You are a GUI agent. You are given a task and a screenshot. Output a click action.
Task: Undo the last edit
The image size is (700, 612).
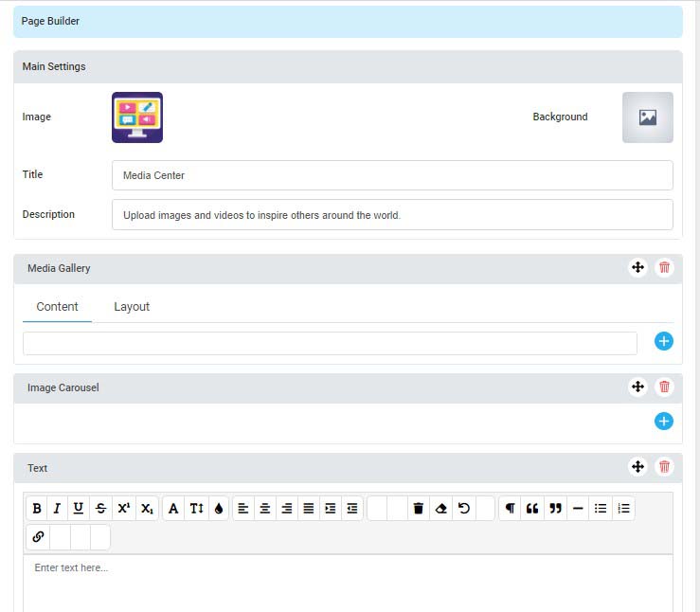click(x=464, y=508)
